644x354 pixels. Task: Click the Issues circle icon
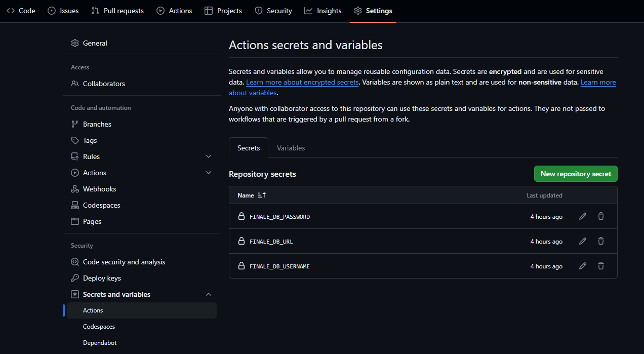(52, 11)
